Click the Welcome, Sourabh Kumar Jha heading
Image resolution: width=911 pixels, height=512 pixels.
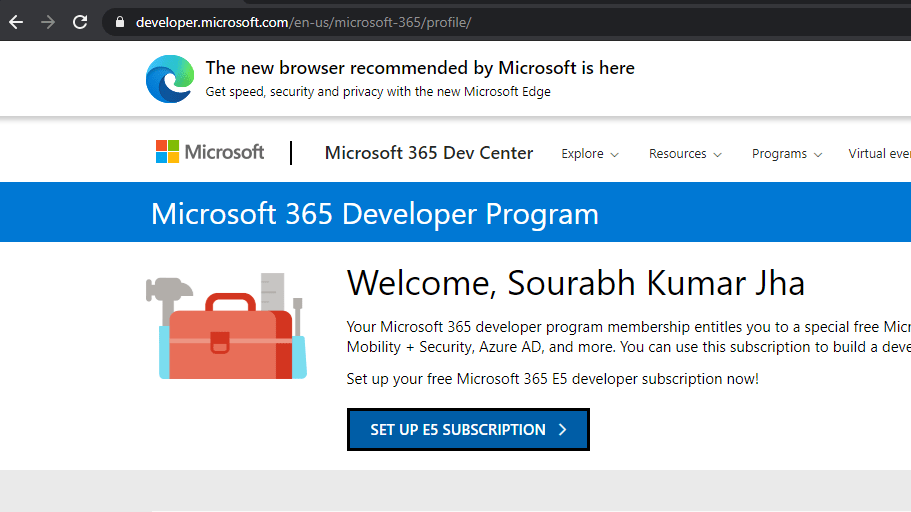[x=575, y=283]
